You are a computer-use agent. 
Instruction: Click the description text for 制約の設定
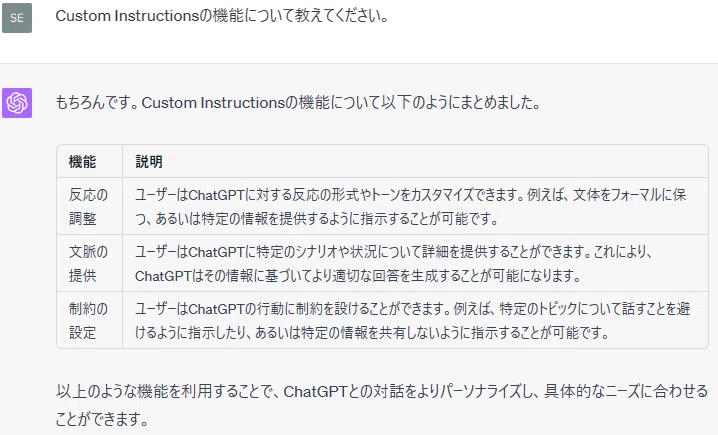412,321
